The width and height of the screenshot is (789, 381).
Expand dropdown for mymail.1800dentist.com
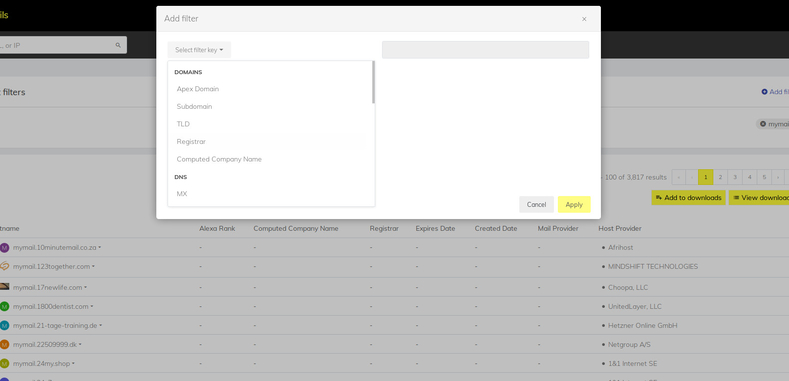(x=92, y=307)
